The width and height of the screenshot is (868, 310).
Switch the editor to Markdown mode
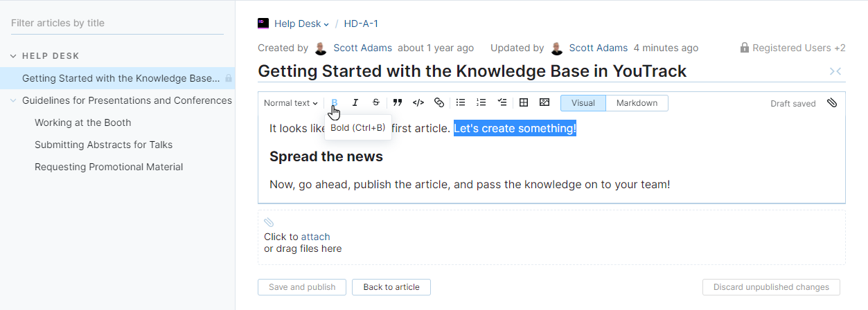637,103
